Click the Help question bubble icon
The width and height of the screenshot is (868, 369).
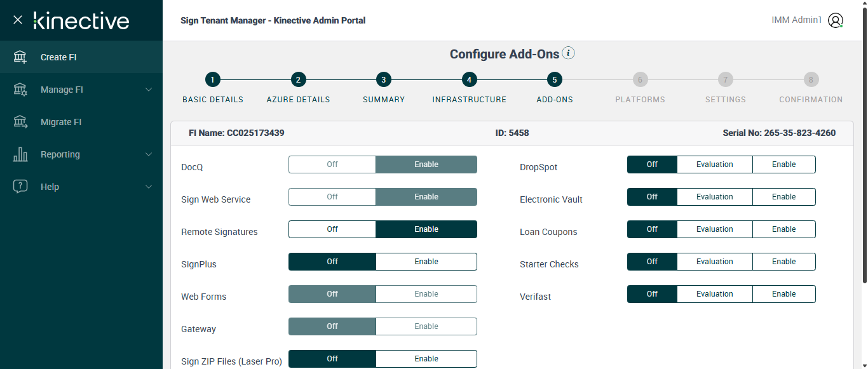click(x=20, y=187)
